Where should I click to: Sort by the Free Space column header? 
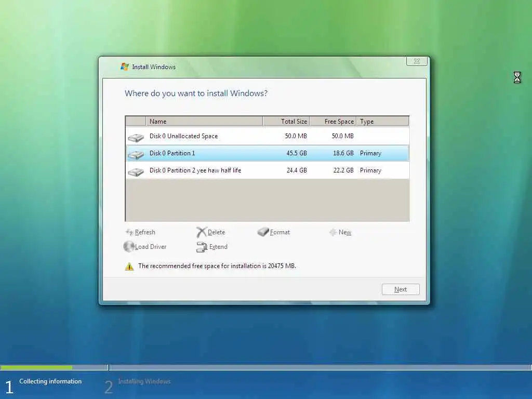tap(333, 121)
